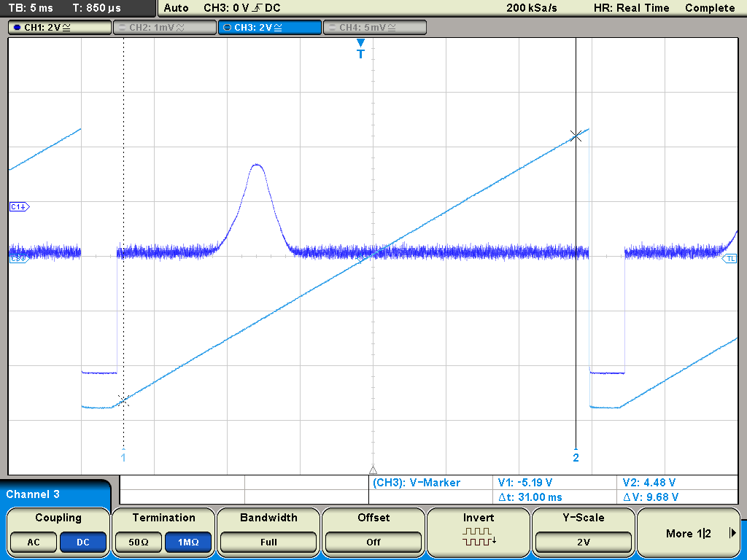The width and height of the screenshot is (747, 560).
Task: Open the Y-Scale 2V selector
Action: click(x=584, y=542)
